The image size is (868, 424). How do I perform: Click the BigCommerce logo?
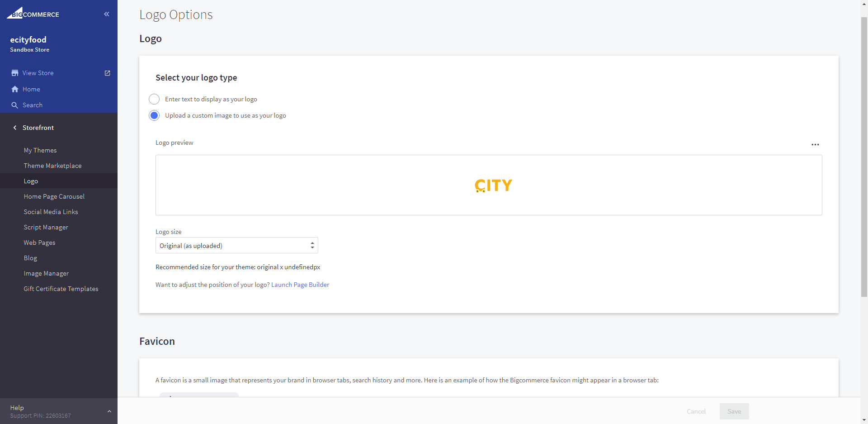[33, 14]
